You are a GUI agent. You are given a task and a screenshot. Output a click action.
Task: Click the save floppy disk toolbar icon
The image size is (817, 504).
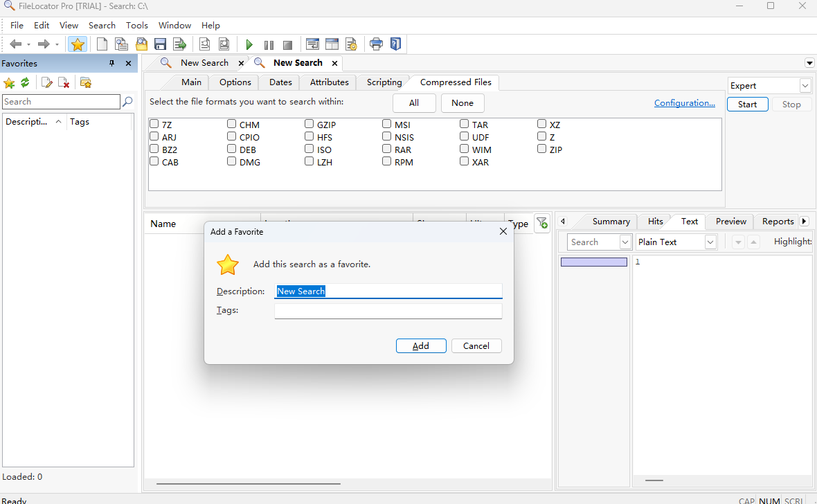(x=160, y=44)
